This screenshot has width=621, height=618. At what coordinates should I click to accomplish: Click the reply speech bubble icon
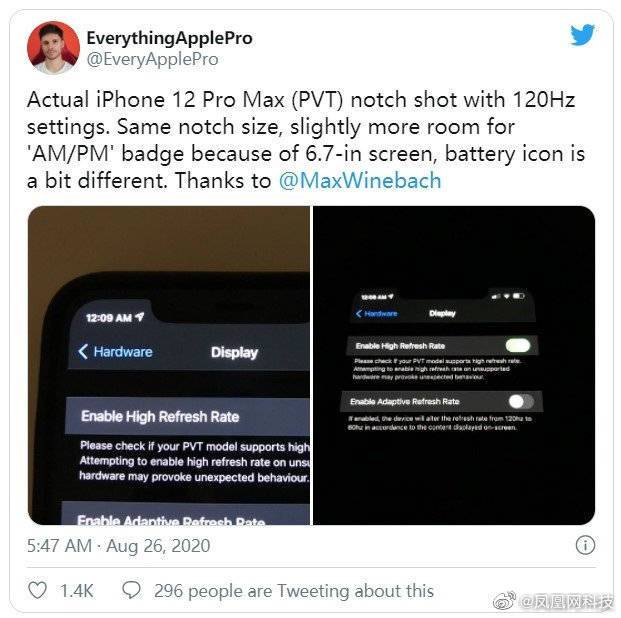pos(131,590)
